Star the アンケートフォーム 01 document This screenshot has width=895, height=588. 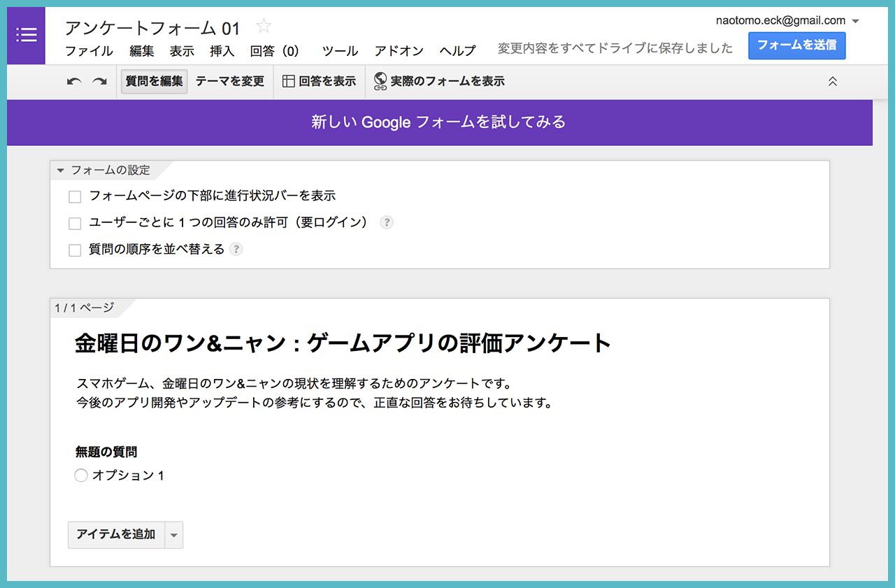[x=264, y=27]
